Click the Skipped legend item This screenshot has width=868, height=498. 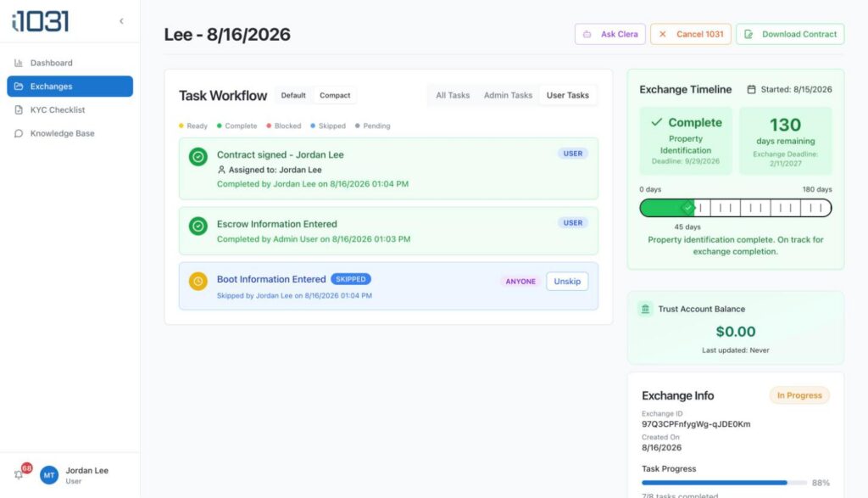328,126
